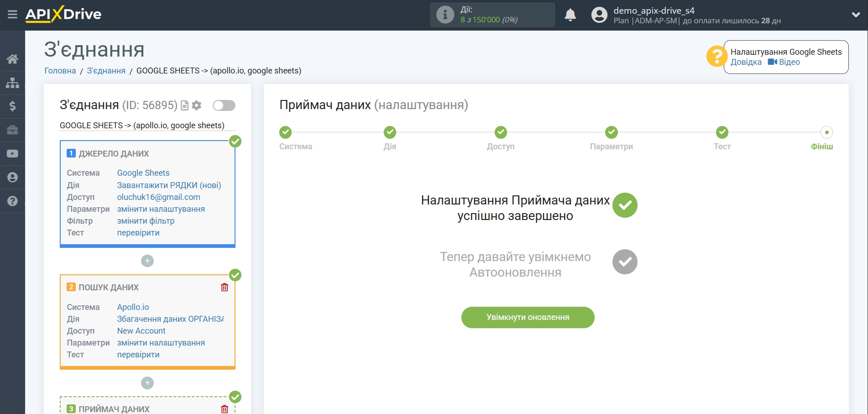The width and height of the screenshot is (868, 414).
Task: Toggle the connection on/off switch
Action: pos(224,105)
